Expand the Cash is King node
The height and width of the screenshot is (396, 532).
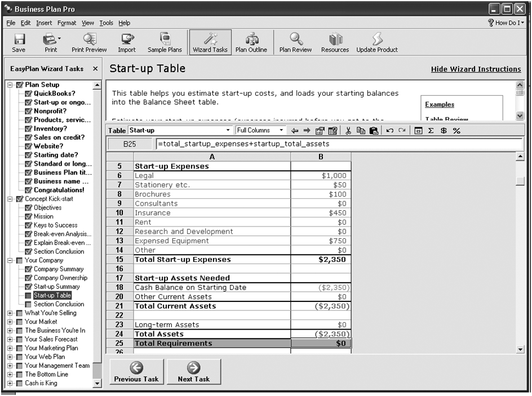point(10,384)
